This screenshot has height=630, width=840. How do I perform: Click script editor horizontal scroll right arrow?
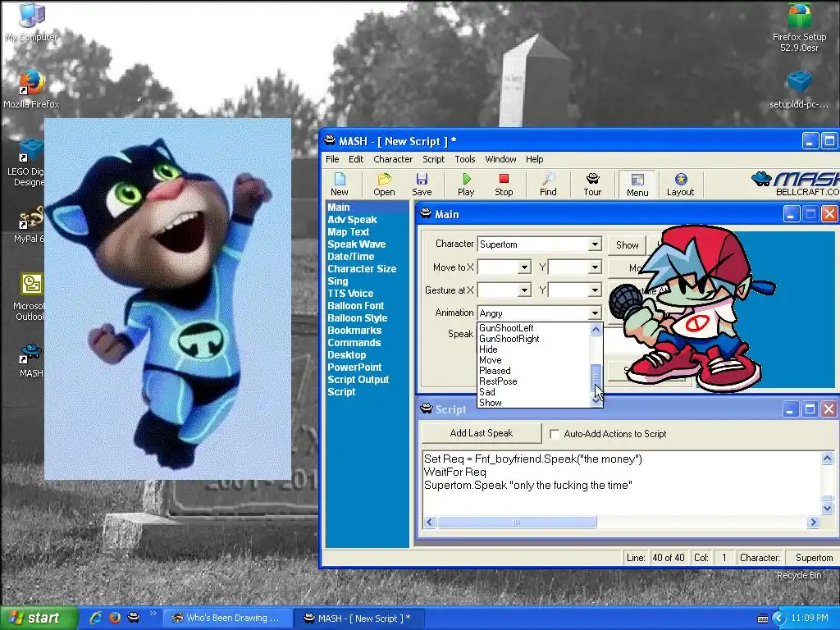tap(813, 522)
